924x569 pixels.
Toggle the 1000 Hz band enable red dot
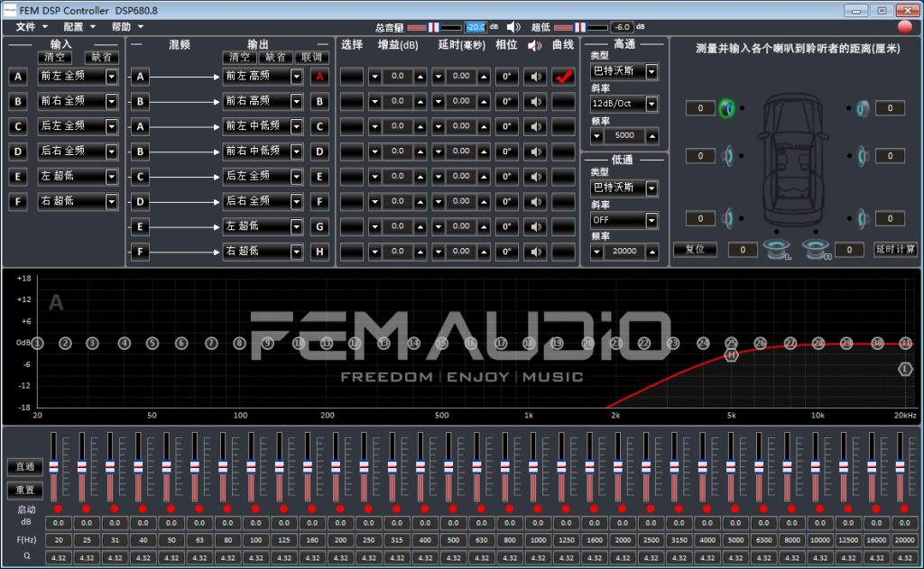[538, 509]
